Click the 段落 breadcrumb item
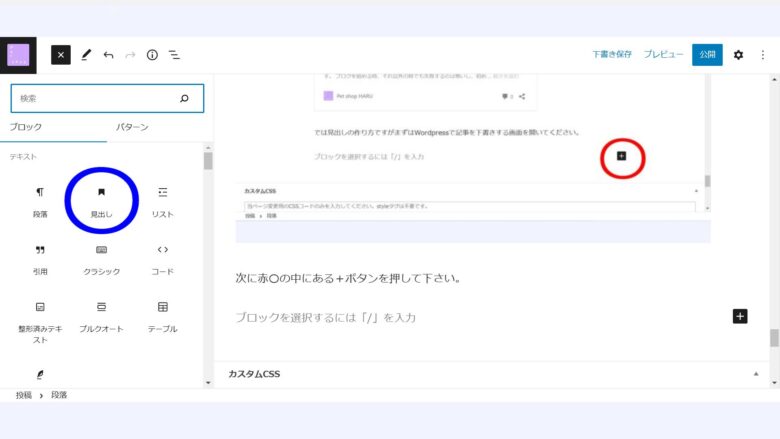The width and height of the screenshot is (780, 439). point(59,395)
